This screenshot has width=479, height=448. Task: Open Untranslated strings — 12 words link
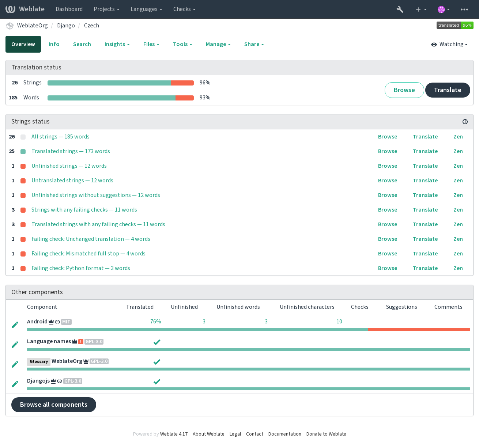pos(72,181)
